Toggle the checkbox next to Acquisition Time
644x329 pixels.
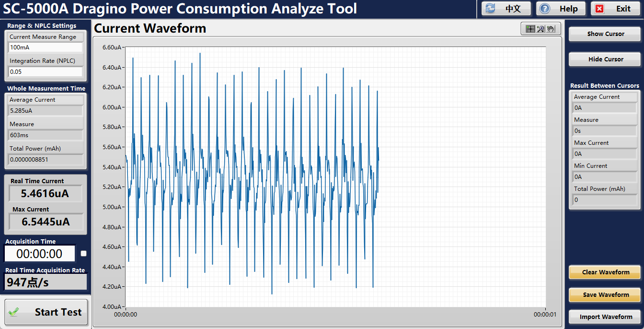coord(84,254)
